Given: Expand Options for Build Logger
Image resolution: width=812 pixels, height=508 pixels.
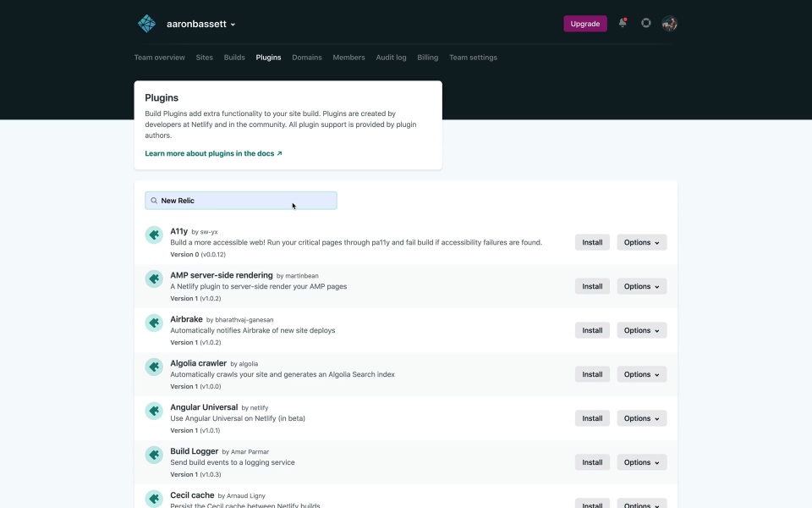Looking at the screenshot, I should click(x=642, y=463).
